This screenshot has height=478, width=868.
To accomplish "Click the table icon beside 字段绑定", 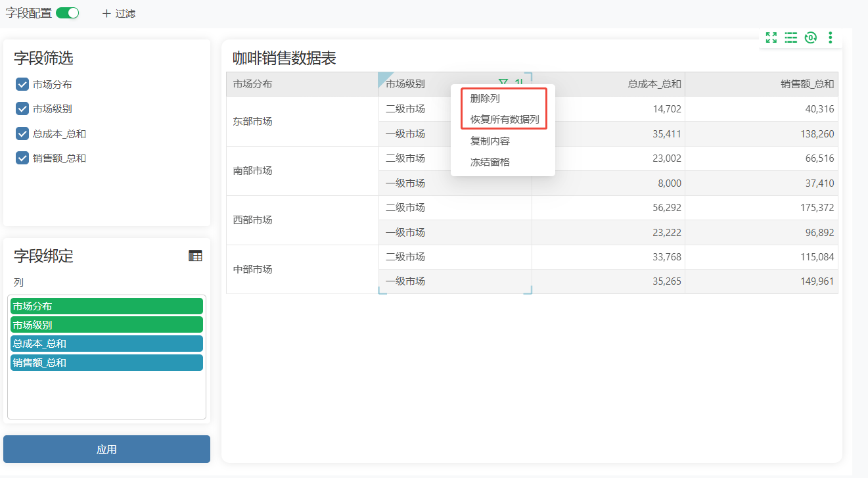I will [196, 256].
